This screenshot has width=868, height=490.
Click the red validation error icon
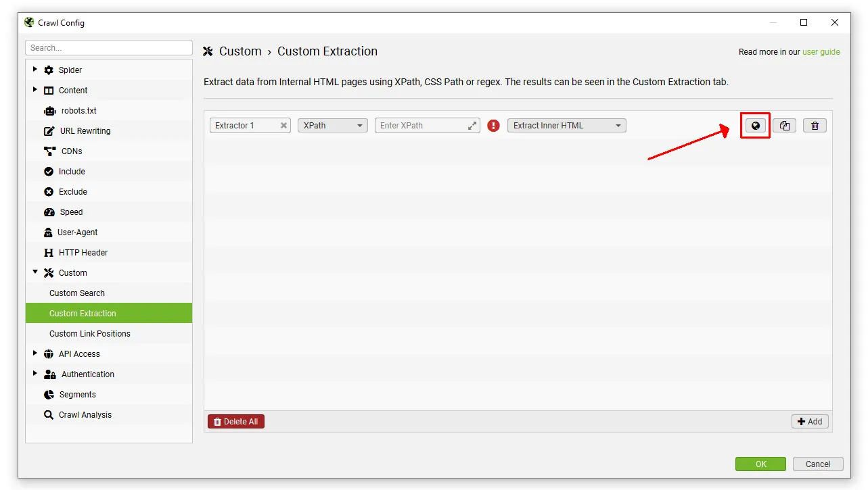493,125
